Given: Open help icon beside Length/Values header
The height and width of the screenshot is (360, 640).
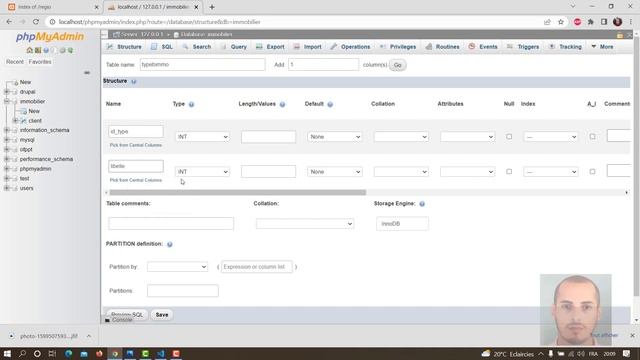Looking at the screenshot, I should (282, 104).
